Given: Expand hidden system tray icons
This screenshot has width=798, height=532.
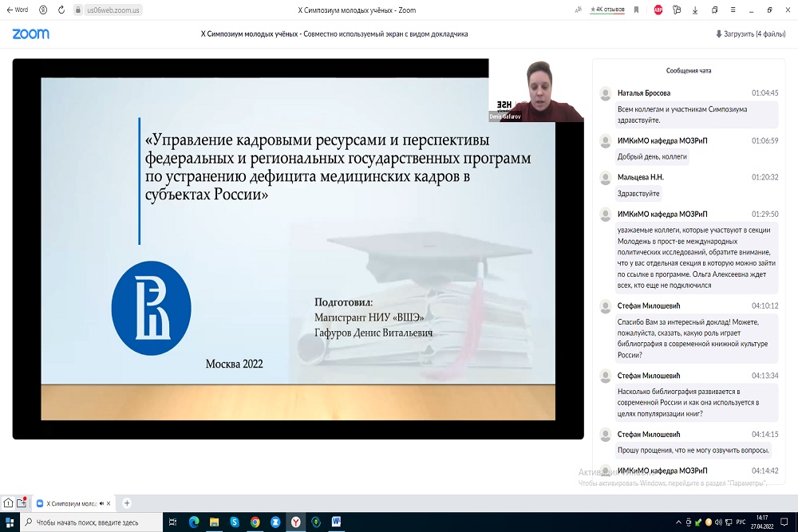Looking at the screenshot, I should (x=678, y=522).
